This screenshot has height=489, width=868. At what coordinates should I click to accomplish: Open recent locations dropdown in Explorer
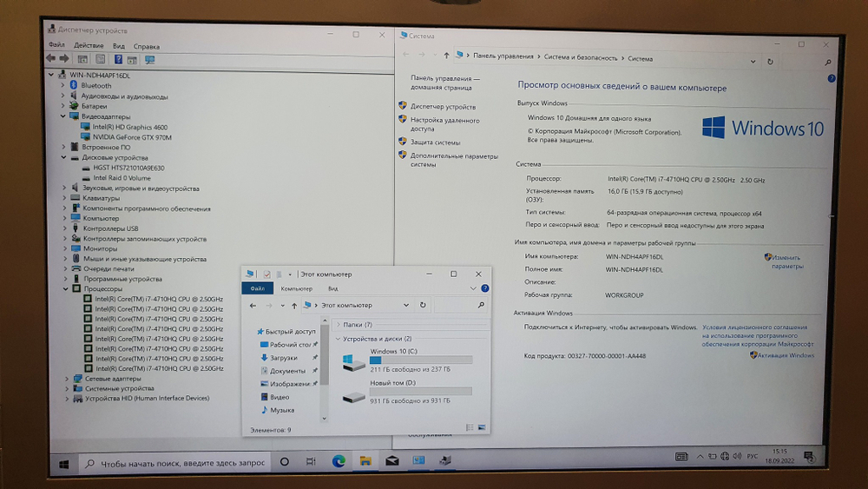click(282, 306)
